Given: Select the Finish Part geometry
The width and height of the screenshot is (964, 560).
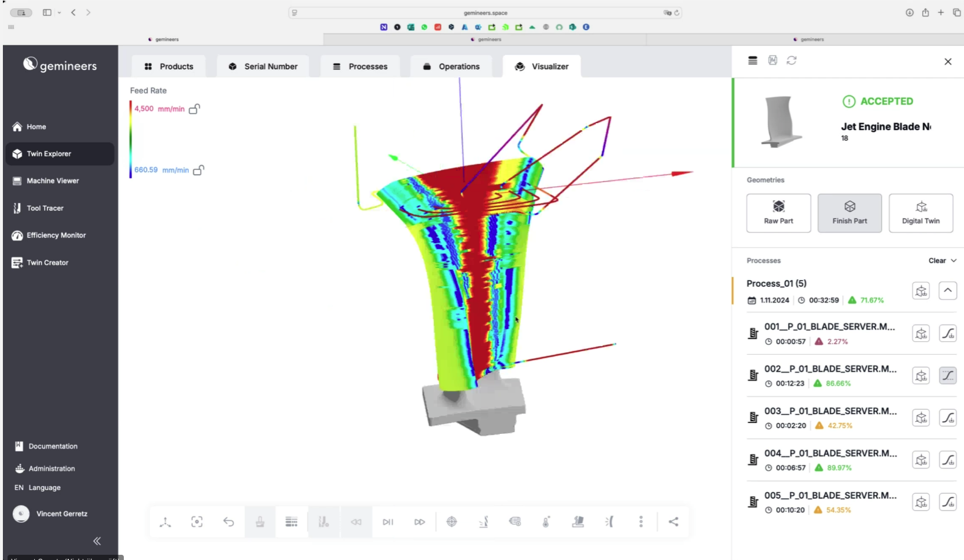Looking at the screenshot, I should [849, 213].
